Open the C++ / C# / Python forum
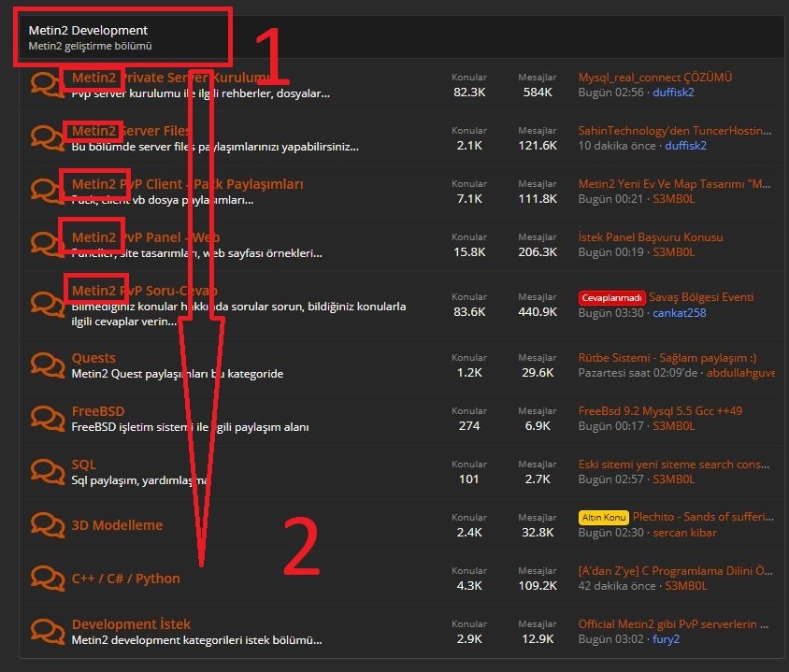This screenshot has height=672, width=789. click(126, 579)
